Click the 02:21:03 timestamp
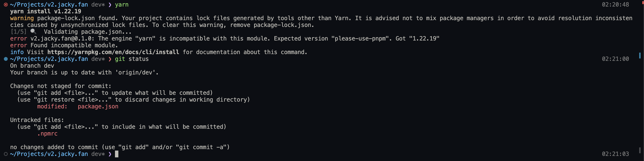Image resolution: width=644 pixels, height=161 pixels. tap(615, 154)
